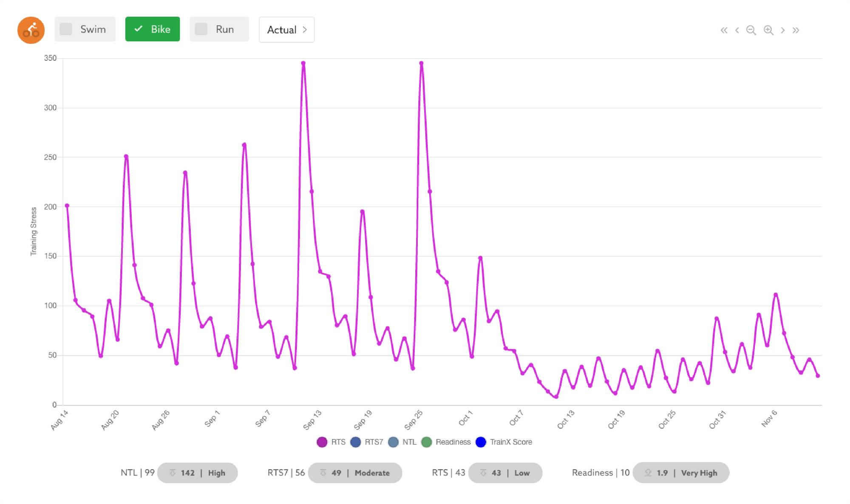The width and height of the screenshot is (850, 504).
Task: Enable the Swim checkbox
Action: (66, 29)
